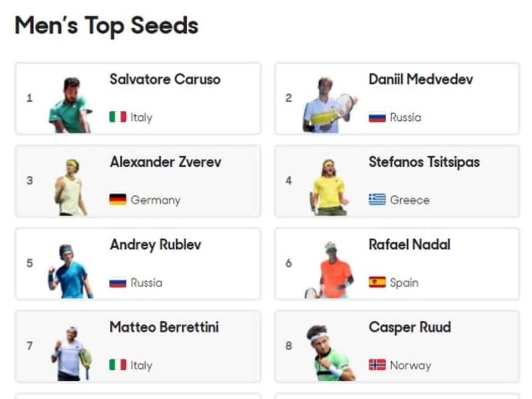Open the Matteo Berrettini name link
Screen dimensions: 532x399
tap(164, 328)
